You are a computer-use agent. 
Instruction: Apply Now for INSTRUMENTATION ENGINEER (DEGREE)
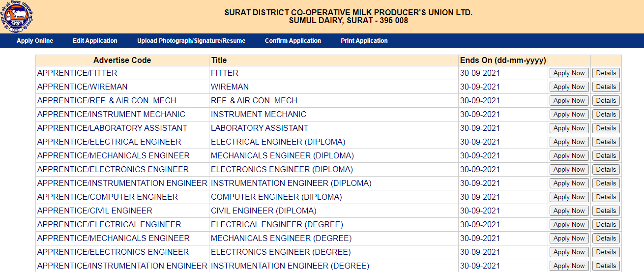pos(569,266)
